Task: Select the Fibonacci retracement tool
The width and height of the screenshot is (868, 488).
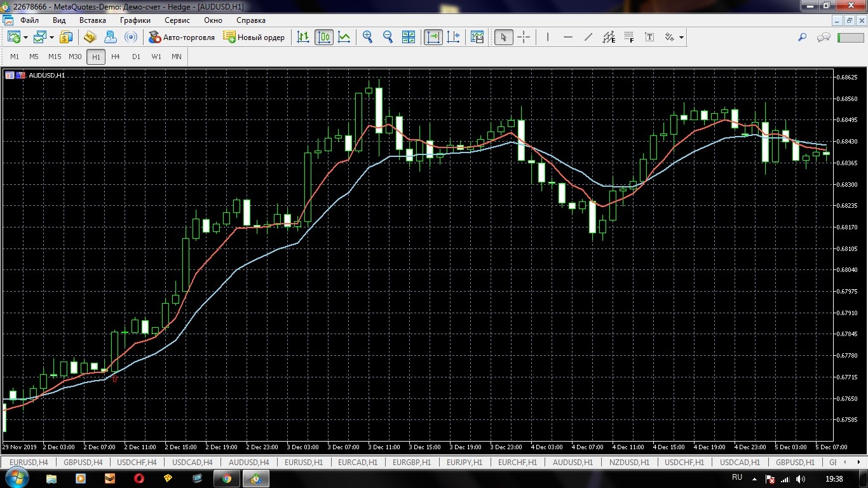Action: coord(629,37)
